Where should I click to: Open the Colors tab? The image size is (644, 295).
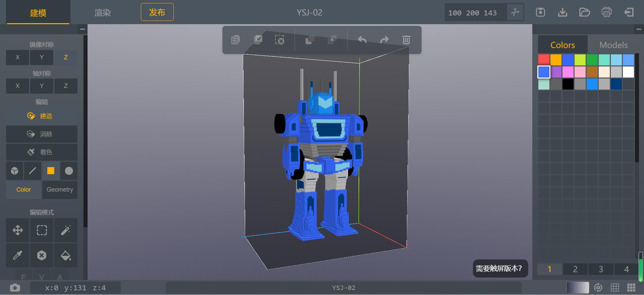[x=562, y=45]
